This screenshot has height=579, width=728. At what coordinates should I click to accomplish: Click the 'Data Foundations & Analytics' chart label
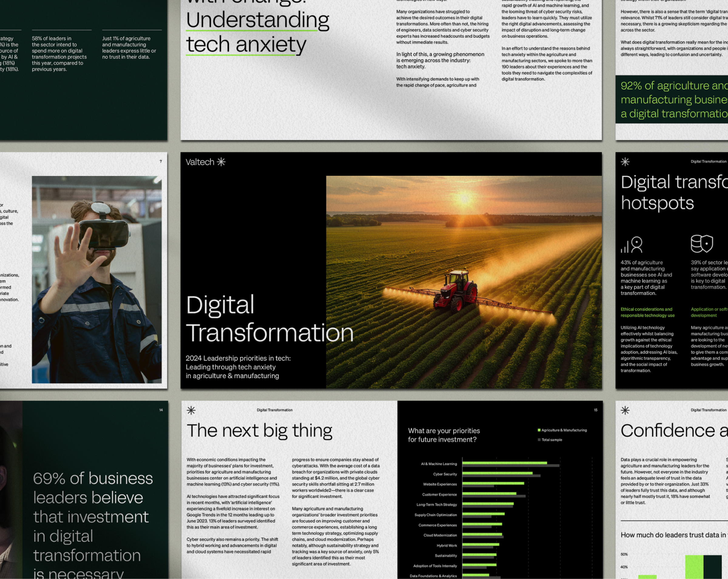pos(433,576)
